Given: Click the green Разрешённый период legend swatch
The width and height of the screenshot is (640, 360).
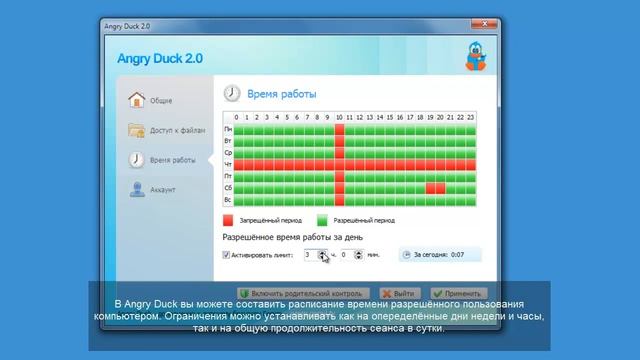Looking at the screenshot, I should (322, 220).
